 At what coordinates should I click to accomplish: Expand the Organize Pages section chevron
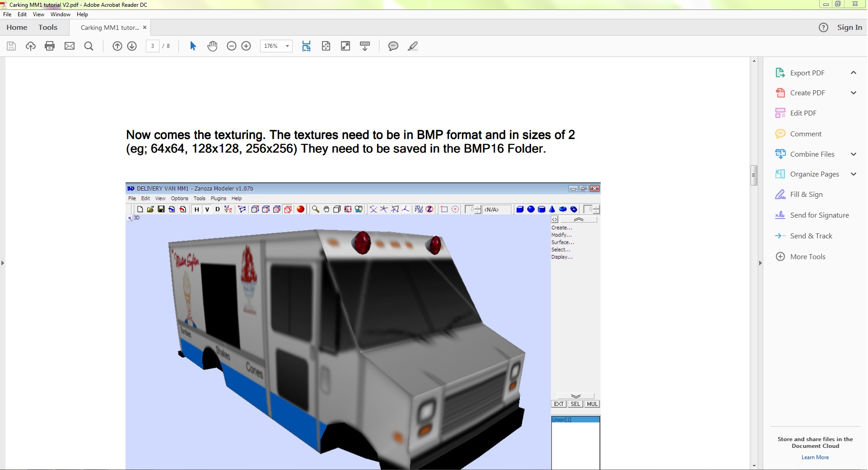click(854, 174)
